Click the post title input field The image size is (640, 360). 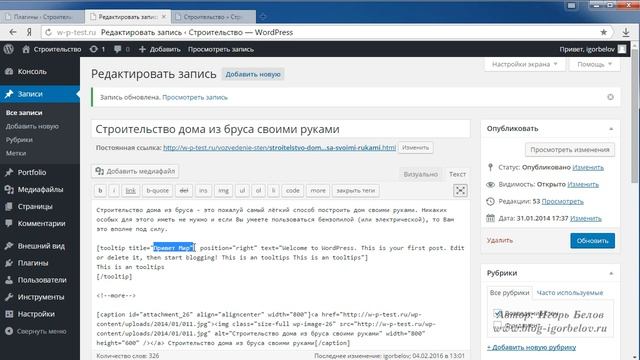click(281, 129)
